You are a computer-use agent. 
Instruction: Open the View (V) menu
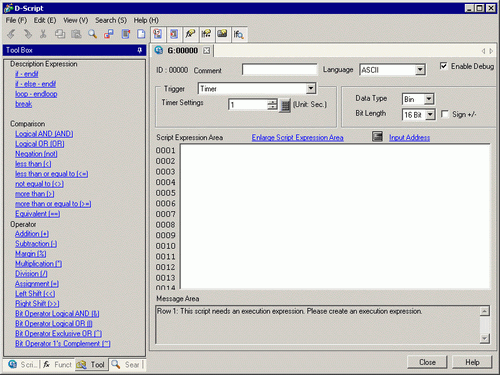[x=76, y=20]
